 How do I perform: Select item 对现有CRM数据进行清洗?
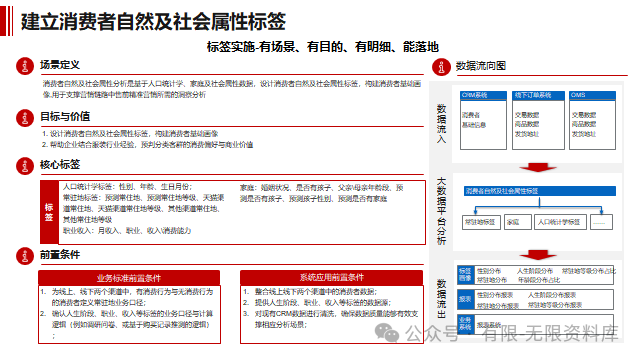point(331,319)
